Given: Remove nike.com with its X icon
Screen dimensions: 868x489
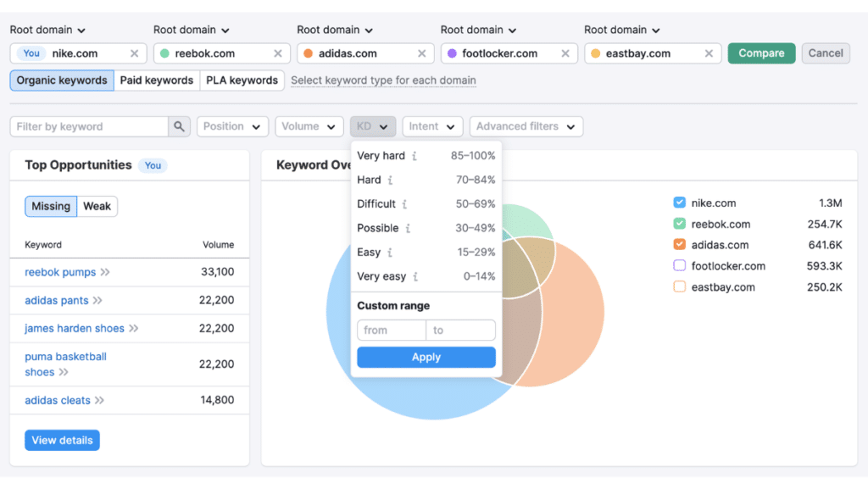Looking at the screenshot, I should pos(134,53).
